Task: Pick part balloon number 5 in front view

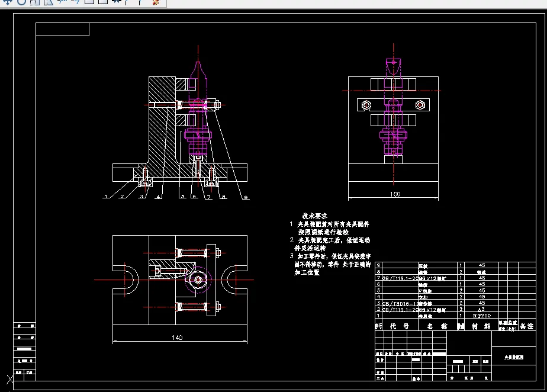Action: click(x=183, y=197)
